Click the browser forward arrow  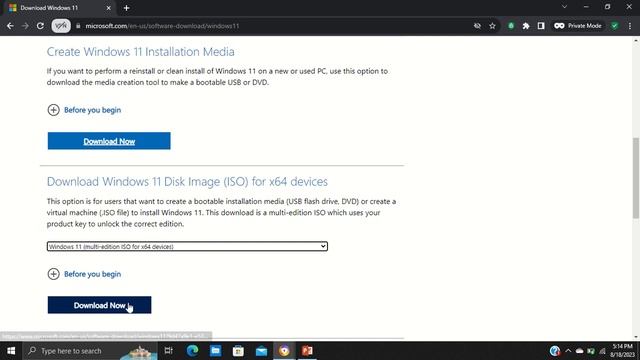click(25, 26)
